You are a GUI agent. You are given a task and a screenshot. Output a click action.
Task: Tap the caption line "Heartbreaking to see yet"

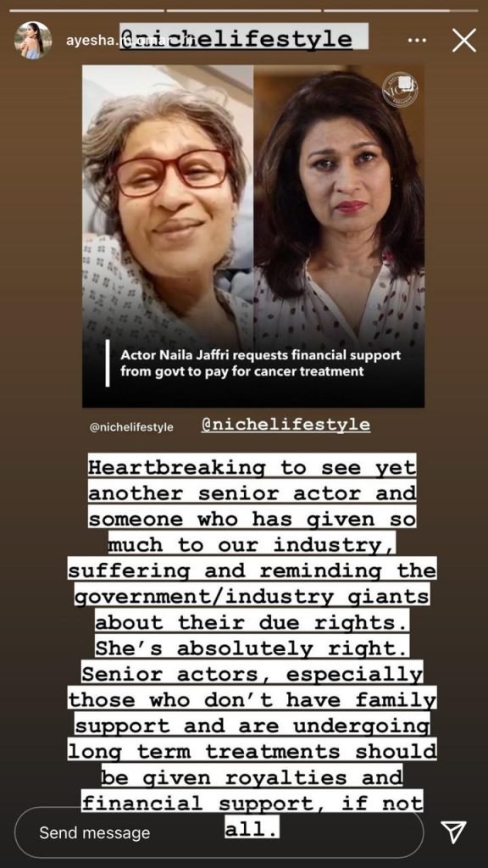(252, 468)
